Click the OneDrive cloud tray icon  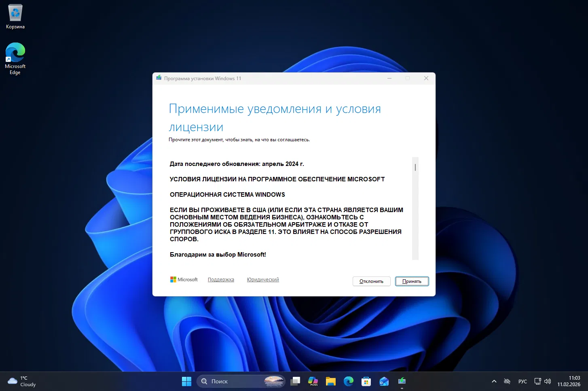(x=507, y=381)
